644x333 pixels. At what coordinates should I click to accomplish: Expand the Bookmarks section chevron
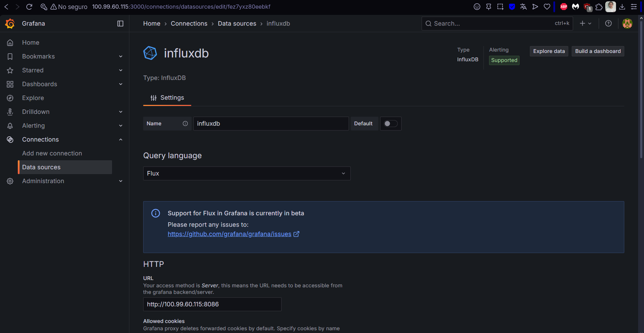tap(121, 56)
